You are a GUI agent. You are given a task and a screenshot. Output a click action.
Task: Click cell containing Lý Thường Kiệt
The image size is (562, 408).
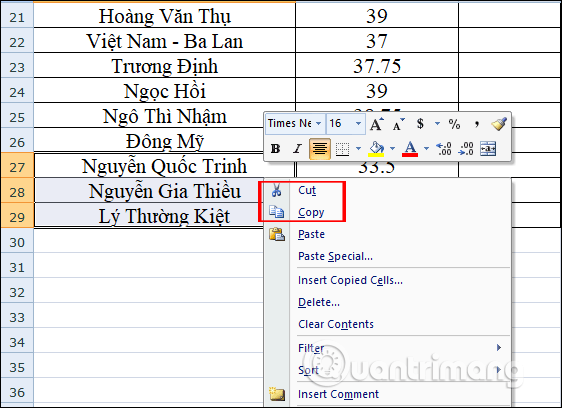pos(149,215)
